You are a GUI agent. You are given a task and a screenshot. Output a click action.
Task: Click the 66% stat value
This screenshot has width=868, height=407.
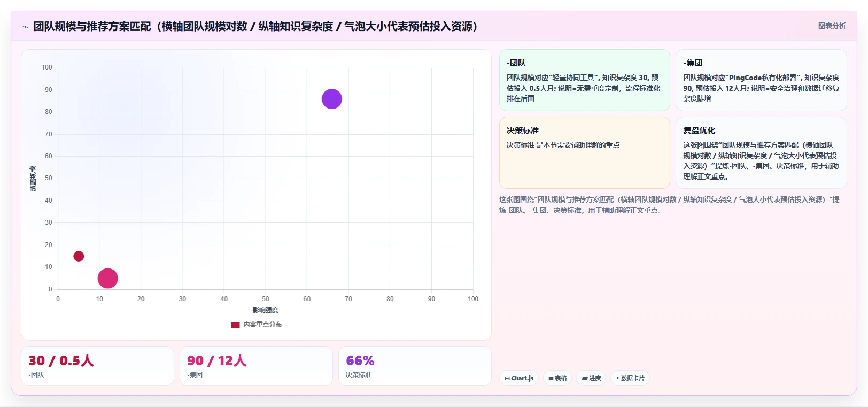point(360,361)
